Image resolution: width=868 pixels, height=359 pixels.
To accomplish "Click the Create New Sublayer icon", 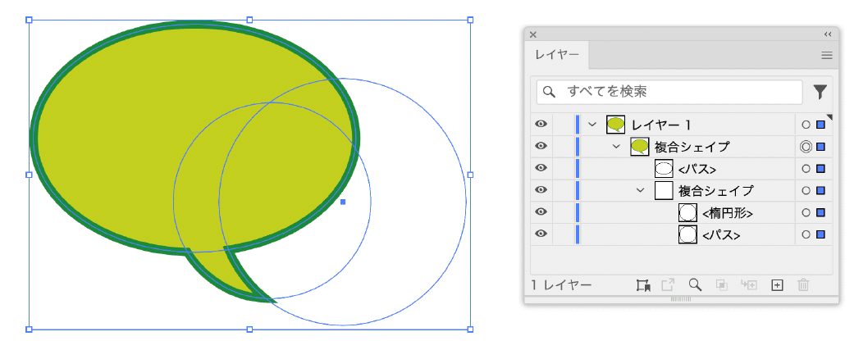I will pos(749,285).
